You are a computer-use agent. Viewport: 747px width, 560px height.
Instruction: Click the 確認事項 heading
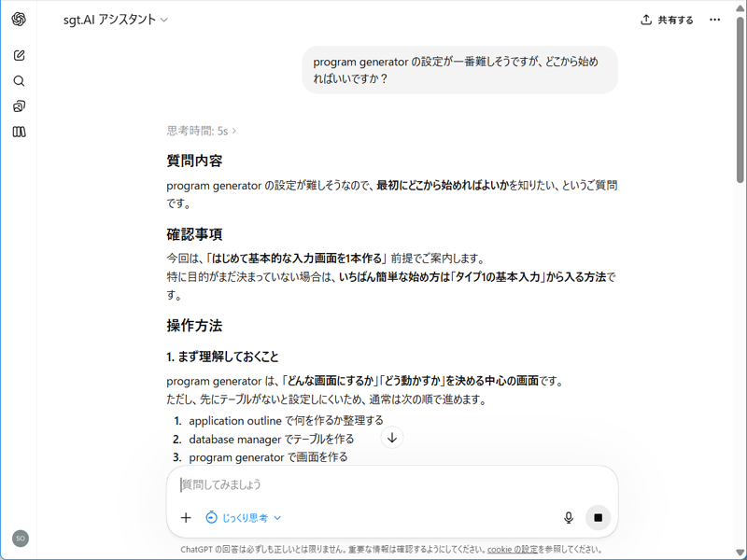194,234
